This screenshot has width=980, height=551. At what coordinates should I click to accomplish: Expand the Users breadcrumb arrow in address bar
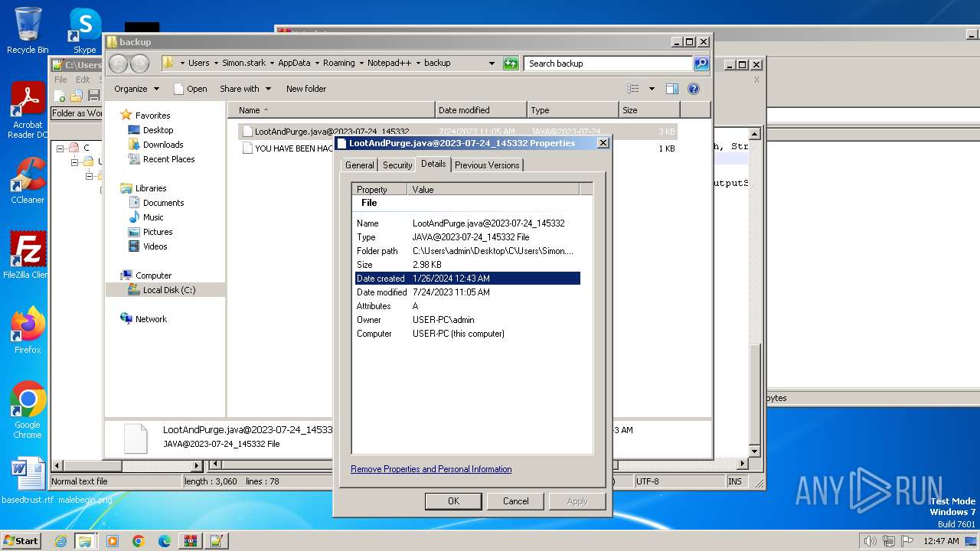pyautogui.click(x=215, y=64)
